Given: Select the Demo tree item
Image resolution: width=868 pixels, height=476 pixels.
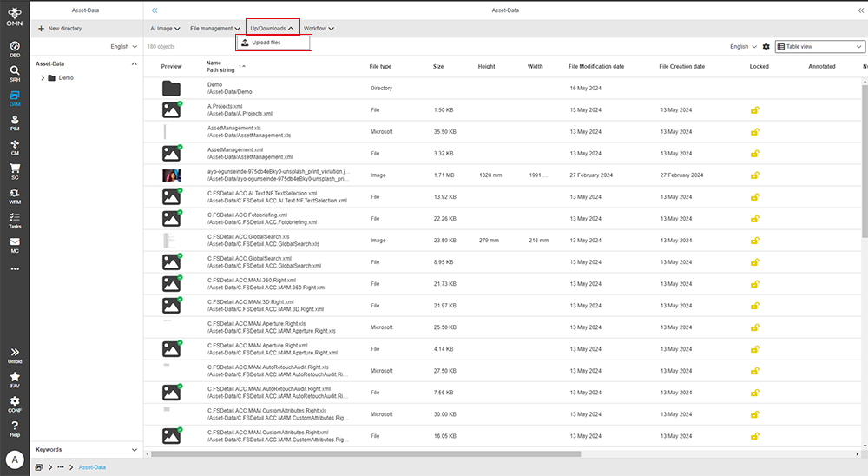Looking at the screenshot, I should [x=66, y=78].
